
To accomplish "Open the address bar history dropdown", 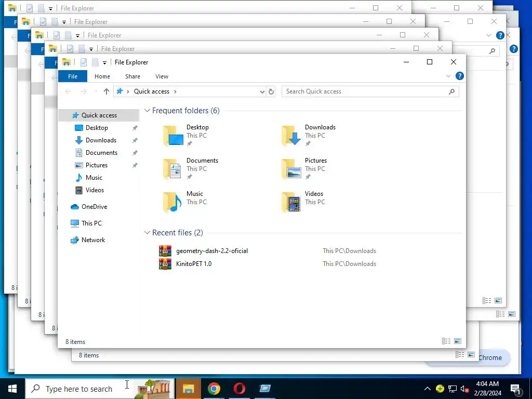I will [262, 91].
